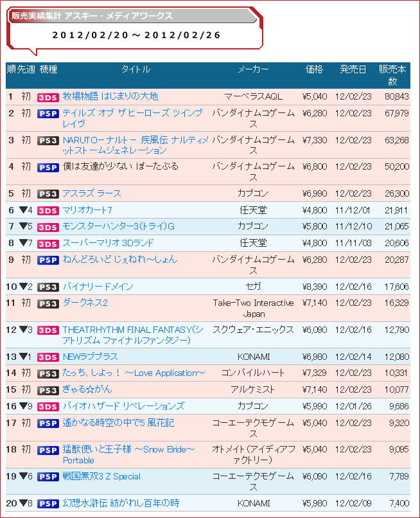
Task: Open the 牧場物語 はじまりの大地 title link
Action: (110, 96)
